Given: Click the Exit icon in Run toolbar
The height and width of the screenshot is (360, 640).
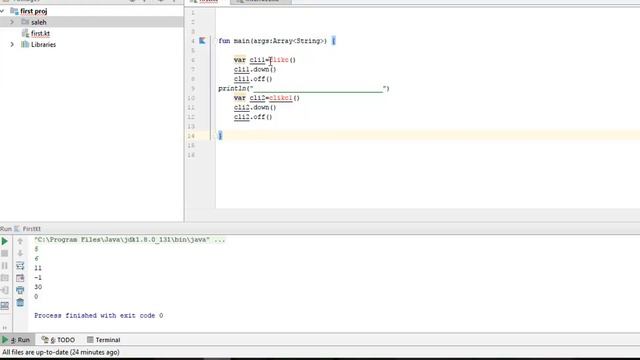Looking at the screenshot, I should pos(4,291).
